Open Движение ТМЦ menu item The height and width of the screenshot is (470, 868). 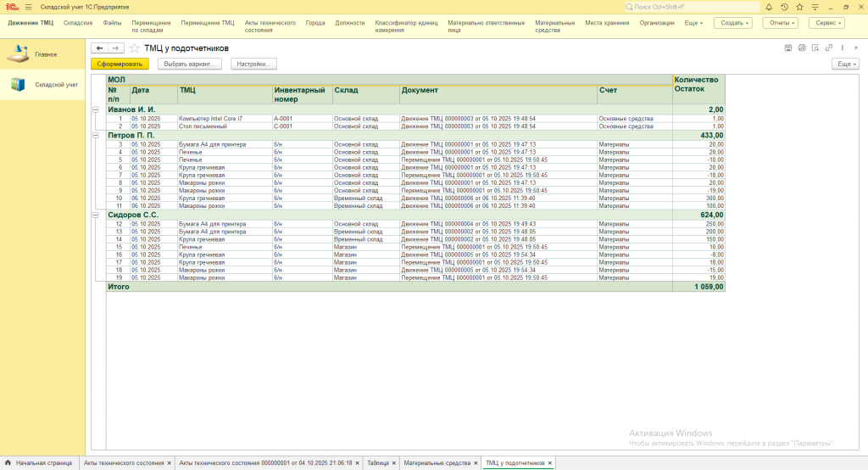31,23
